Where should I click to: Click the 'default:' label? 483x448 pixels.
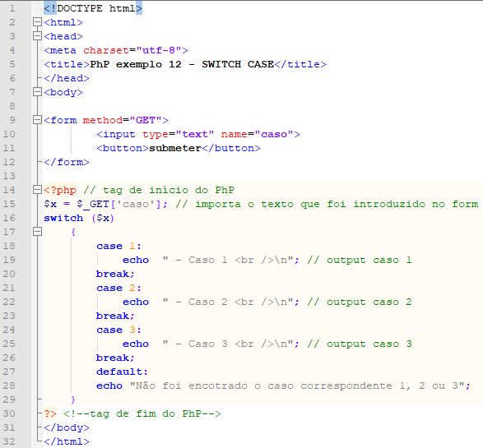pyautogui.click(x=122, y=372)
